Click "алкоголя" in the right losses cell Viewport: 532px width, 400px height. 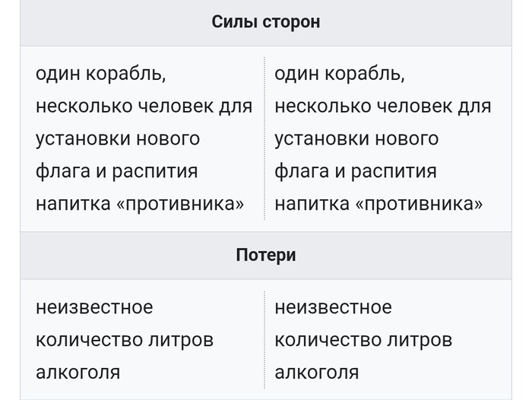[x=317, y=373]
